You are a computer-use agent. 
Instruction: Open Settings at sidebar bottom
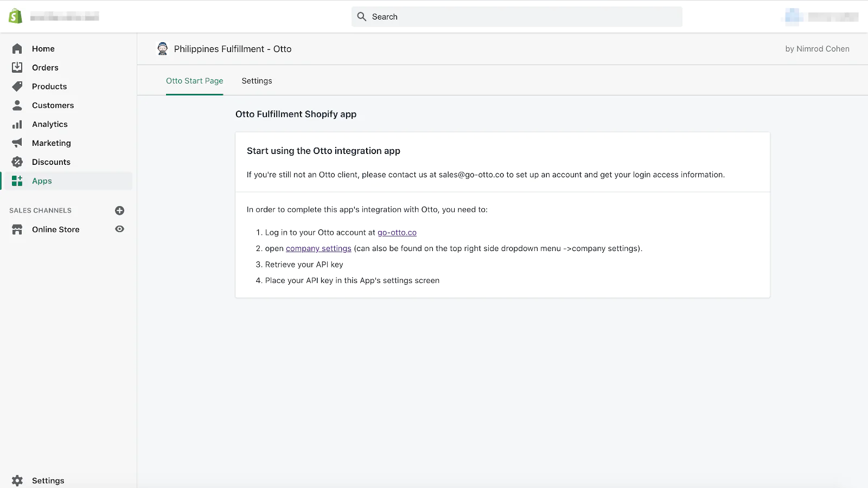pyautogui.click(x=48, y=480)
